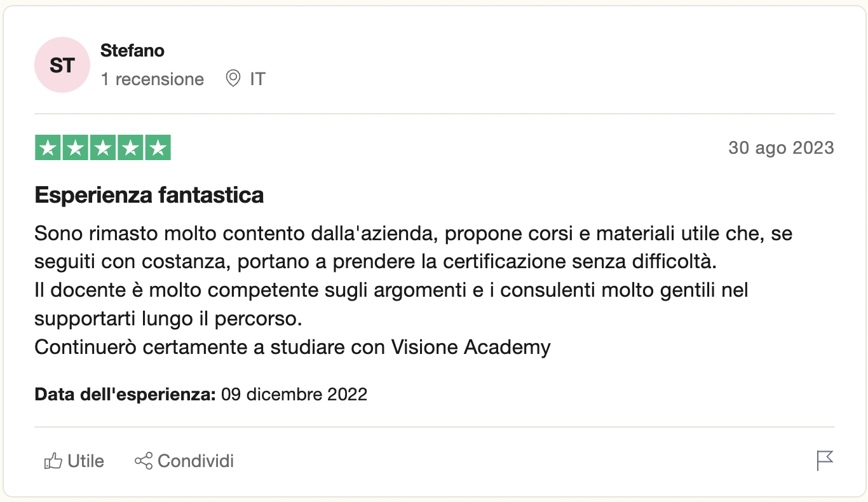Click the IT country label
This screenshot has height=502, width=868.
click(x=257, y=79)
